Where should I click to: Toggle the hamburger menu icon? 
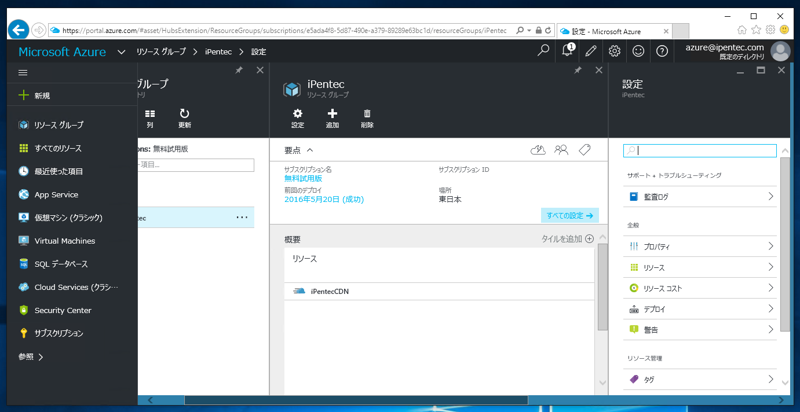23,73
